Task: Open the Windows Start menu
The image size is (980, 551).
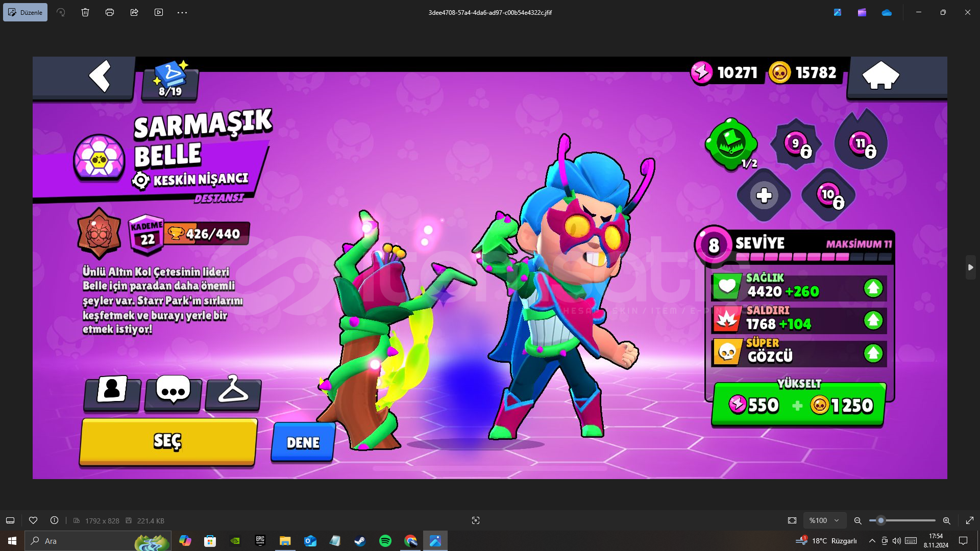Action: tap(12, 541)
